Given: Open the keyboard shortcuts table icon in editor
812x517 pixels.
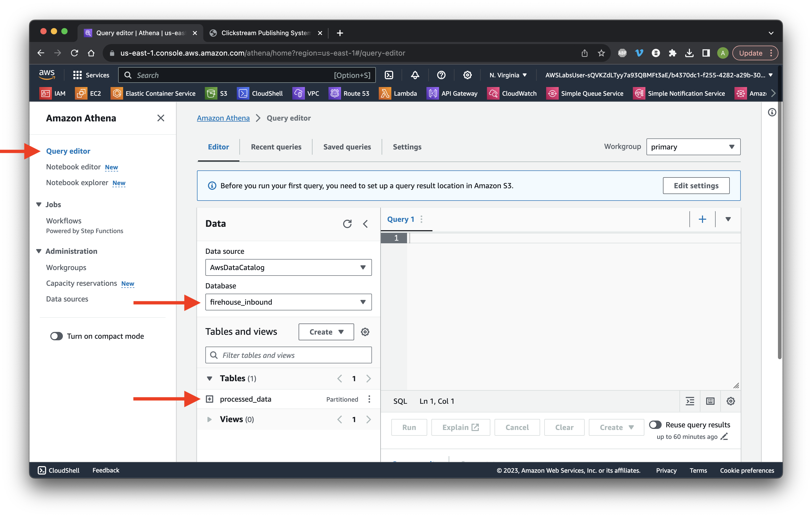Looking at the screenshot, I should click(x=710, y=401).
